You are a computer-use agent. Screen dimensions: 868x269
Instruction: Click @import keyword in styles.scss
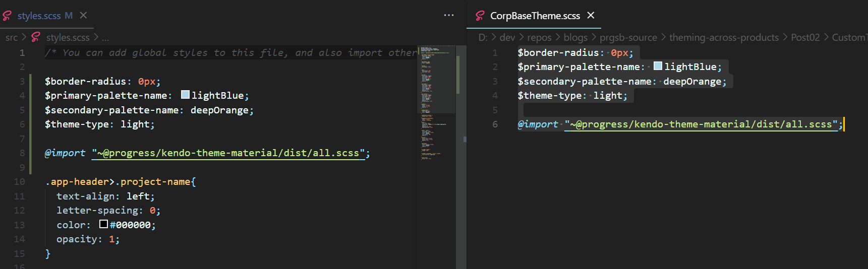point(65,153)
